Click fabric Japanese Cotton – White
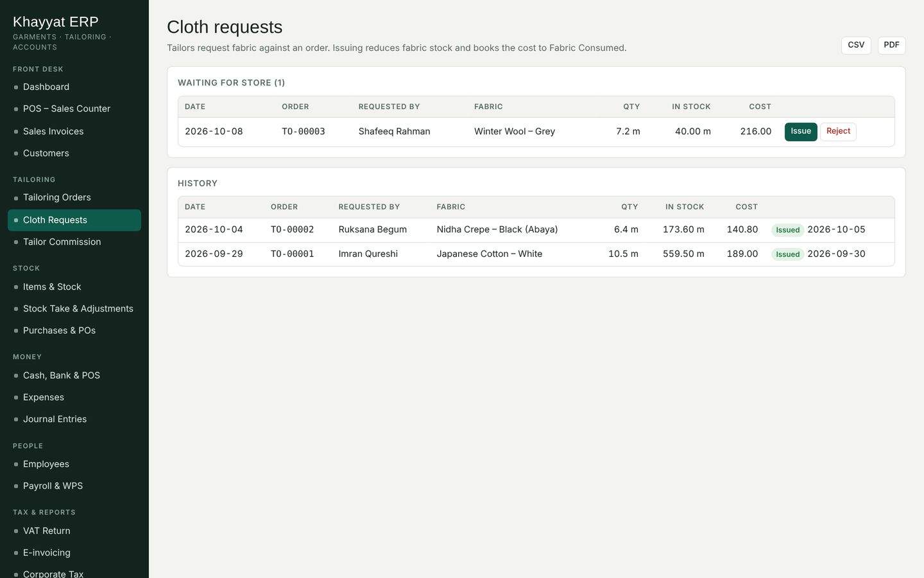The height and width of the screenshot is (578, 924). [x=490, y=254]
